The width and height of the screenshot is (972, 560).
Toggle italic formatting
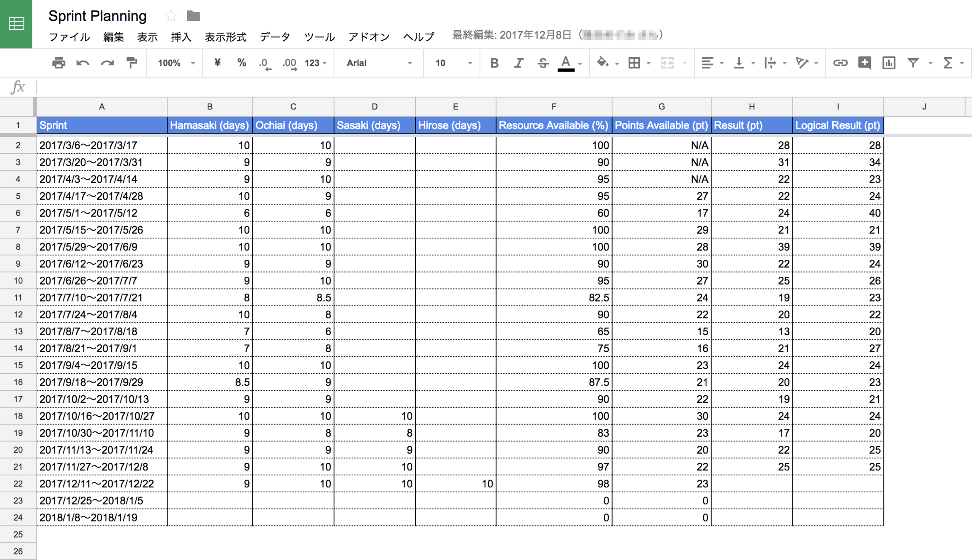(x=518, y=63)
